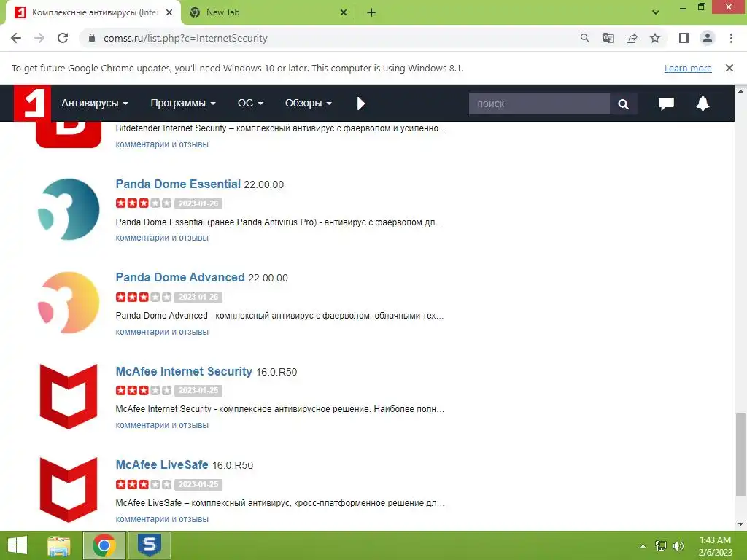This screenshot has height=560, width=747.
Task: Click the star rating of McAfee Internet Security
Action: [x=144, y=391]
